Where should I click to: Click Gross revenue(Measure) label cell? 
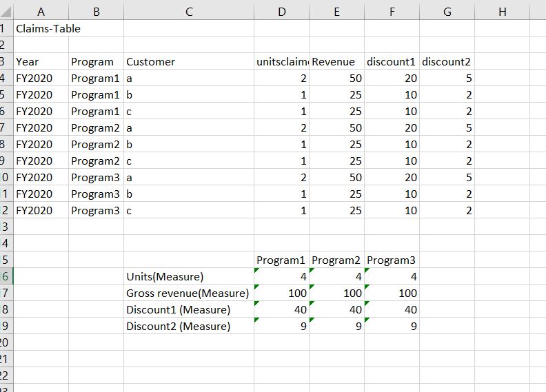189,293
